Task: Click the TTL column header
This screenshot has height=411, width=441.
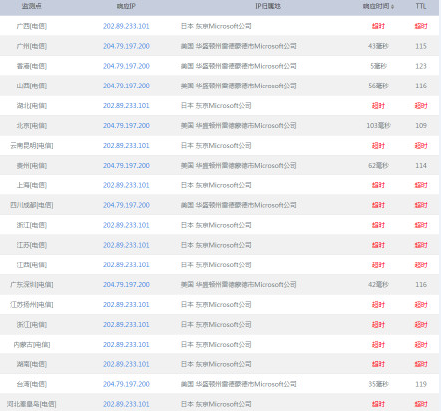Action: point(421,6)
